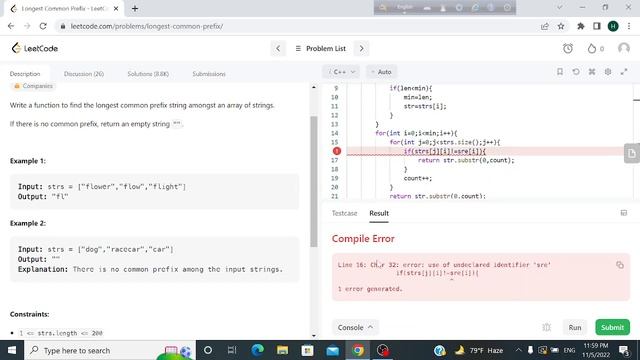Submit the solution

pos(612,327)
